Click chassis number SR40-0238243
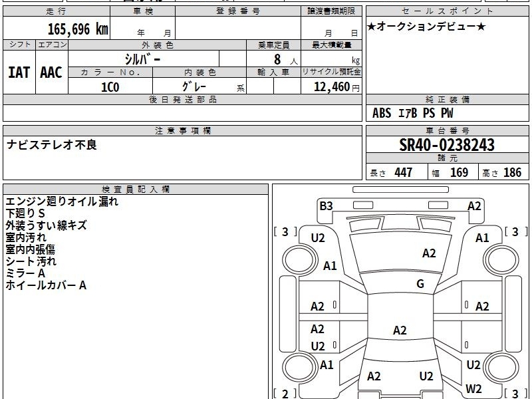The height and width of the screenshot is (399, 532). [x=447, y=145]
